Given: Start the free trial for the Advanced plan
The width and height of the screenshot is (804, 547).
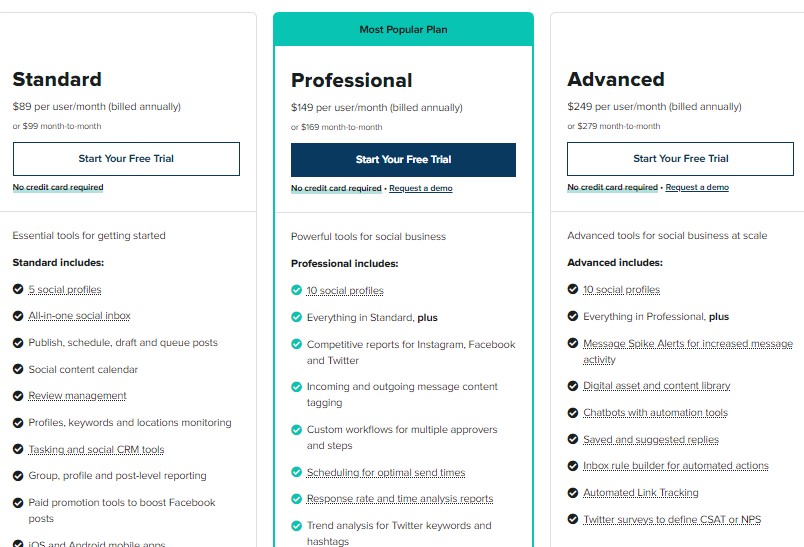Looking at the screenshot, I should pos(680,159).
